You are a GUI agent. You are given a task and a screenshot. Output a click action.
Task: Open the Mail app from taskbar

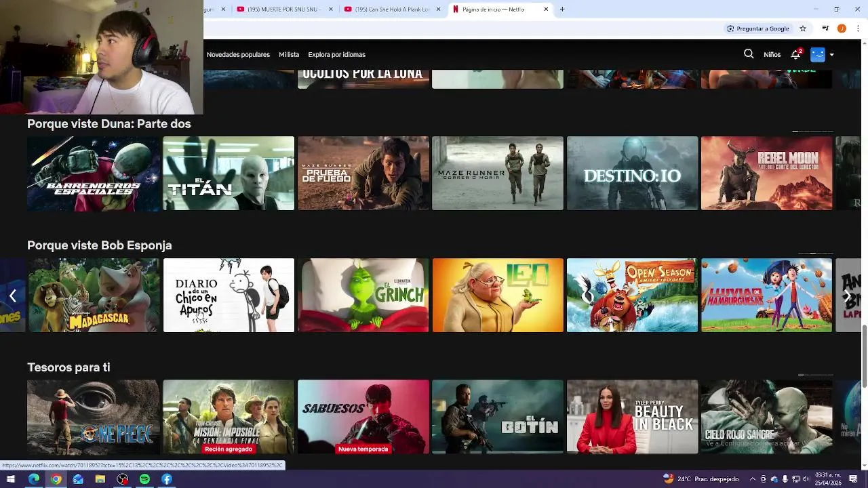tap(78, 479)
